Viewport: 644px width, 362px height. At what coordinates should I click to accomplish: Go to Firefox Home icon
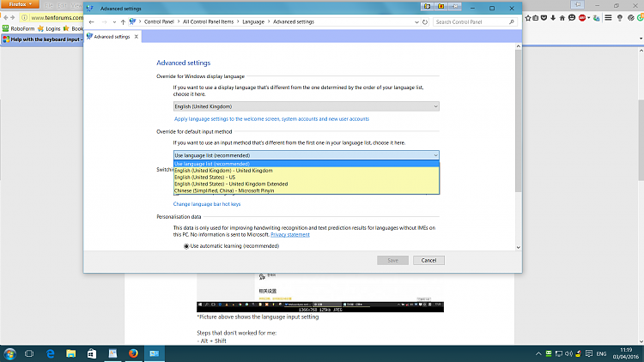[x=562, y=18]
